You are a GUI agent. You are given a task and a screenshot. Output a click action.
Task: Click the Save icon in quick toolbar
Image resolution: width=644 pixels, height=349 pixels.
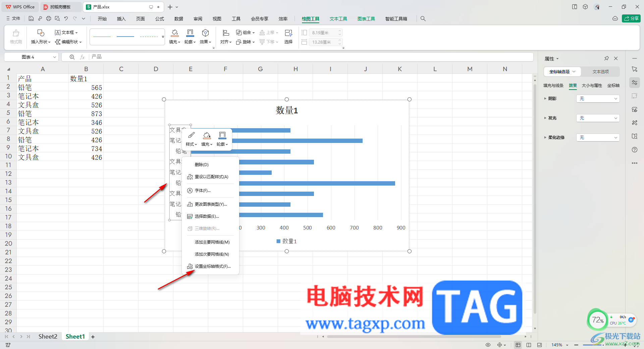31,19
